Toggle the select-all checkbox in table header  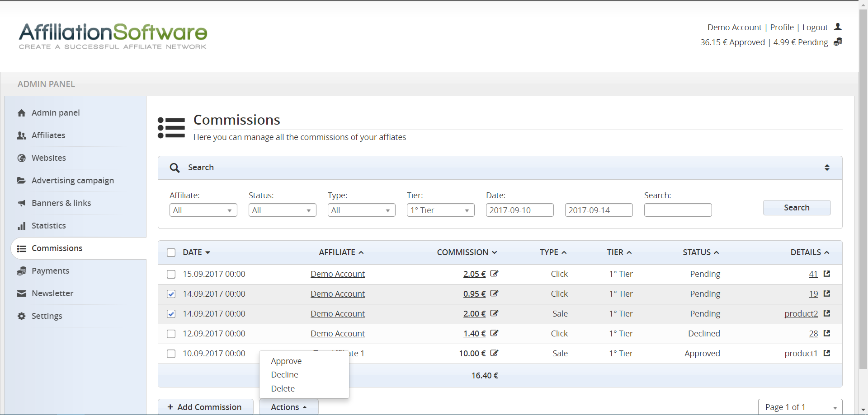[x=171, y=252]
